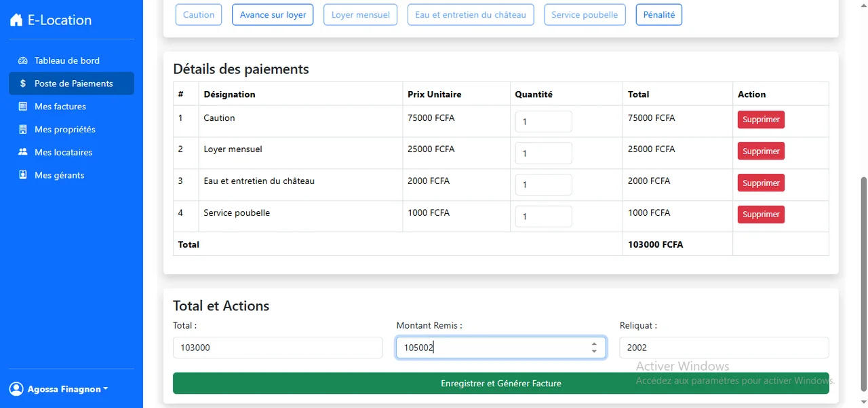Open Mes factures in sidebar

71,107
